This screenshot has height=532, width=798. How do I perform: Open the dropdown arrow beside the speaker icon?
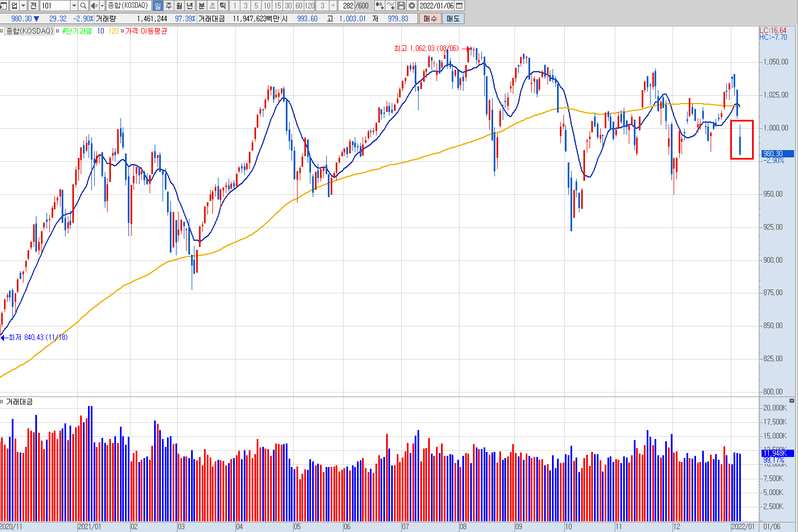102,6
